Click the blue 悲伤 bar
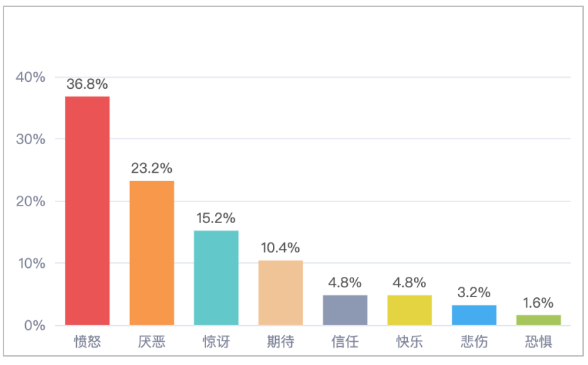The height and width of the screenshot is (365, 588). click(x=473, y=315)
